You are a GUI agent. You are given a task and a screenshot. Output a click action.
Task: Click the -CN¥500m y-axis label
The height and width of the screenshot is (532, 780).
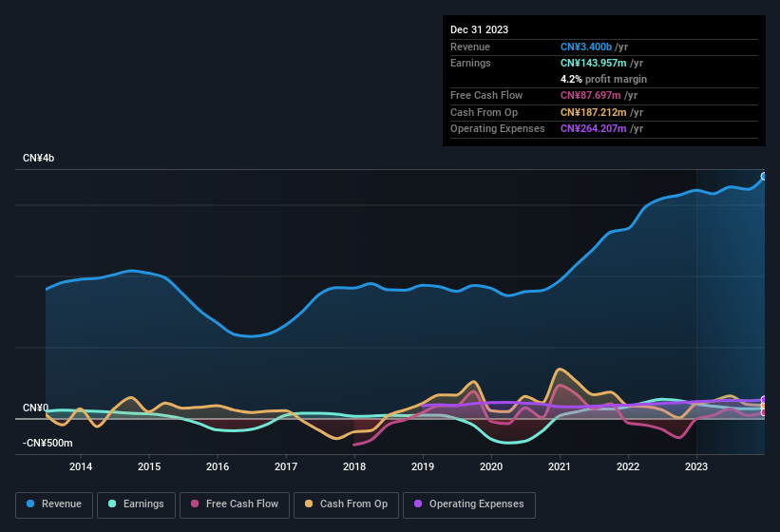click(x=48, y=443)
